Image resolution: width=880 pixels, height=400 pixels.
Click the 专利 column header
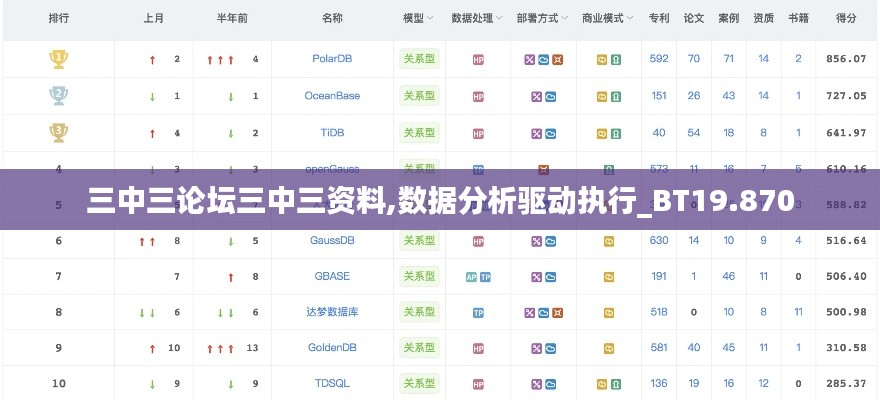[x=659, y=19]
